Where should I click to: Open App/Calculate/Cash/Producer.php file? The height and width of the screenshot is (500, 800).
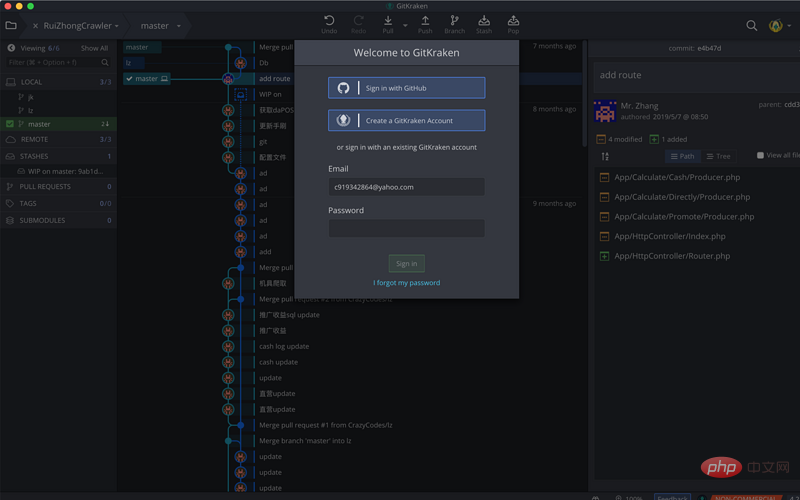(677, 178)
